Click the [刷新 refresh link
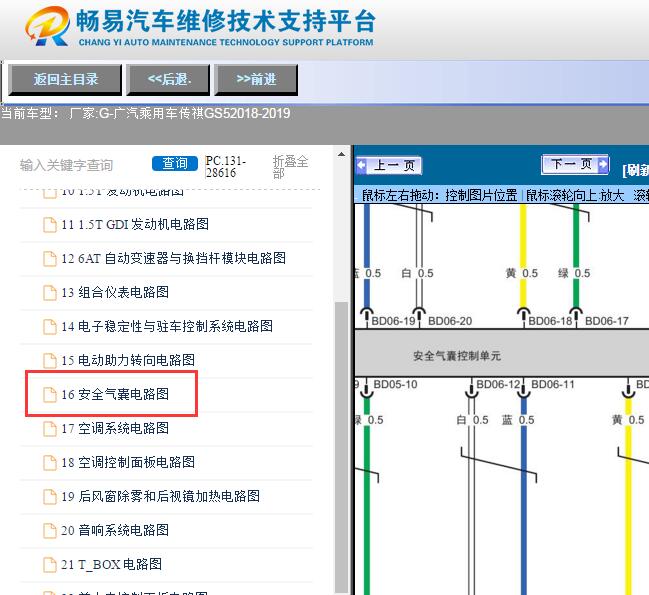 point(635,170)
